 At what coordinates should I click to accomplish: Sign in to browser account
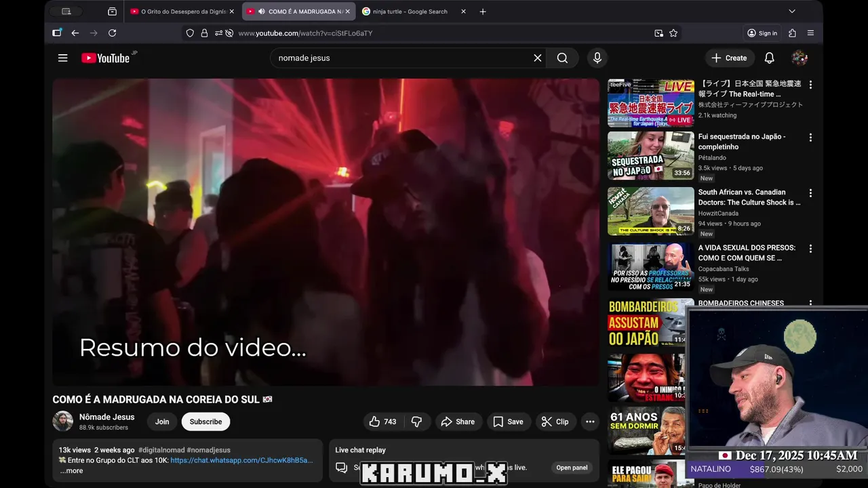762,33
